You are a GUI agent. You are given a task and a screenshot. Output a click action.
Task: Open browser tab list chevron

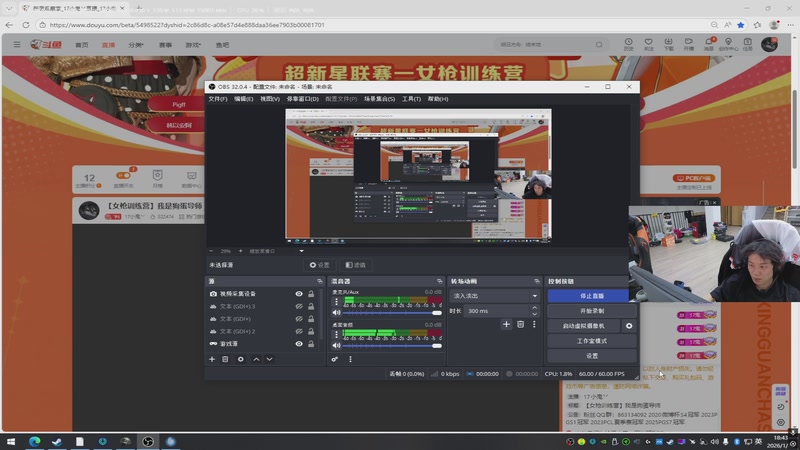[x=9, y=8]
